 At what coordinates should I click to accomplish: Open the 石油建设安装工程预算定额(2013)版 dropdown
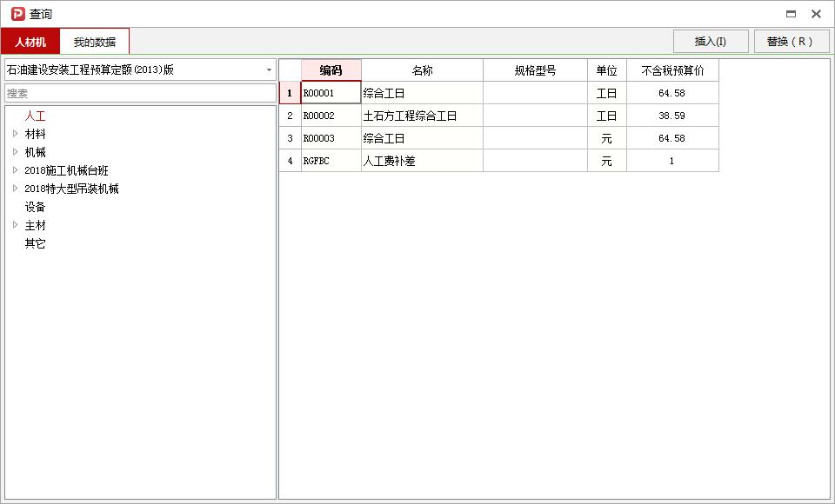267,69
